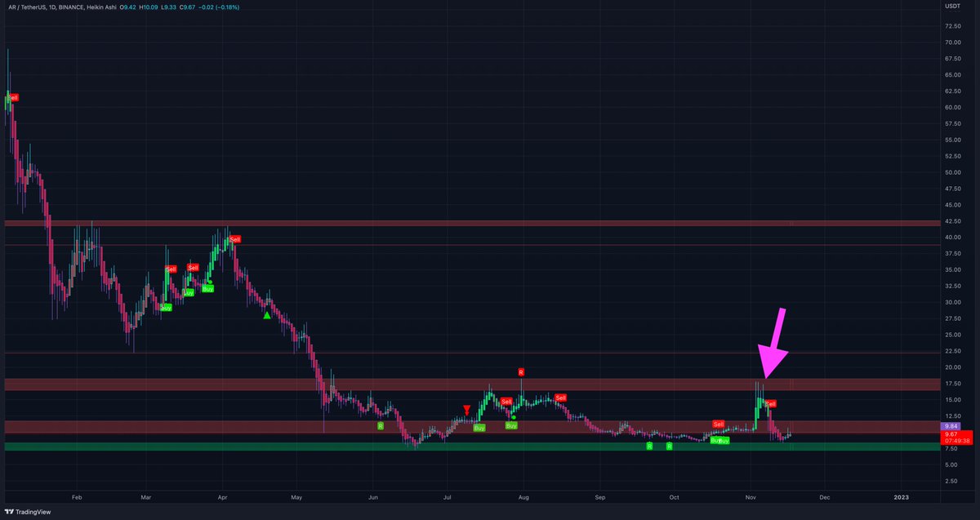Click the green Buy label below the August candles
This screenshot has width=980, height=520.
pos(510,424)
